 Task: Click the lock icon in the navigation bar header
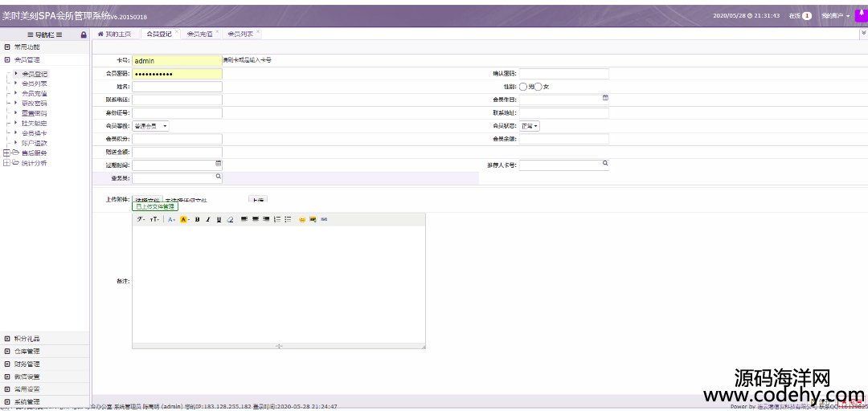point(84,35)
